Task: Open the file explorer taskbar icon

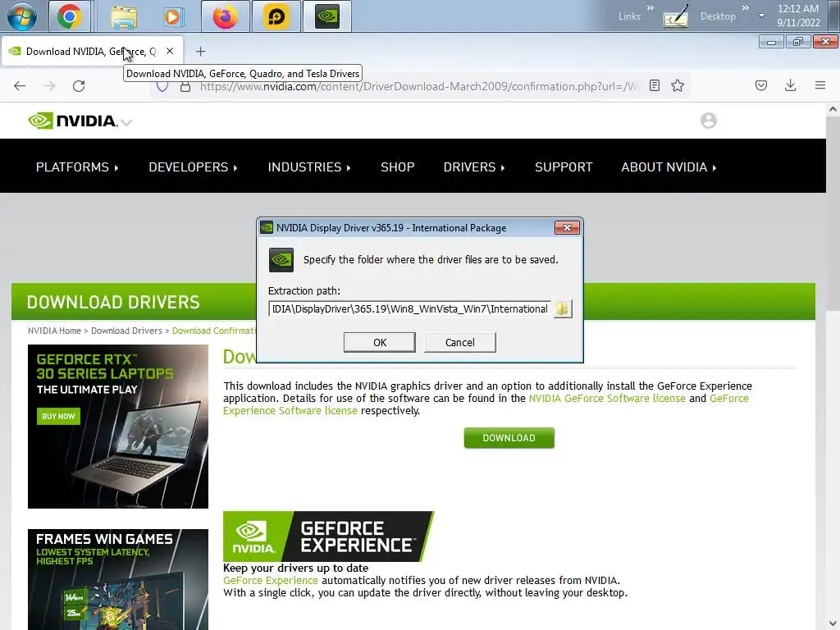Action: pos(124,16)
